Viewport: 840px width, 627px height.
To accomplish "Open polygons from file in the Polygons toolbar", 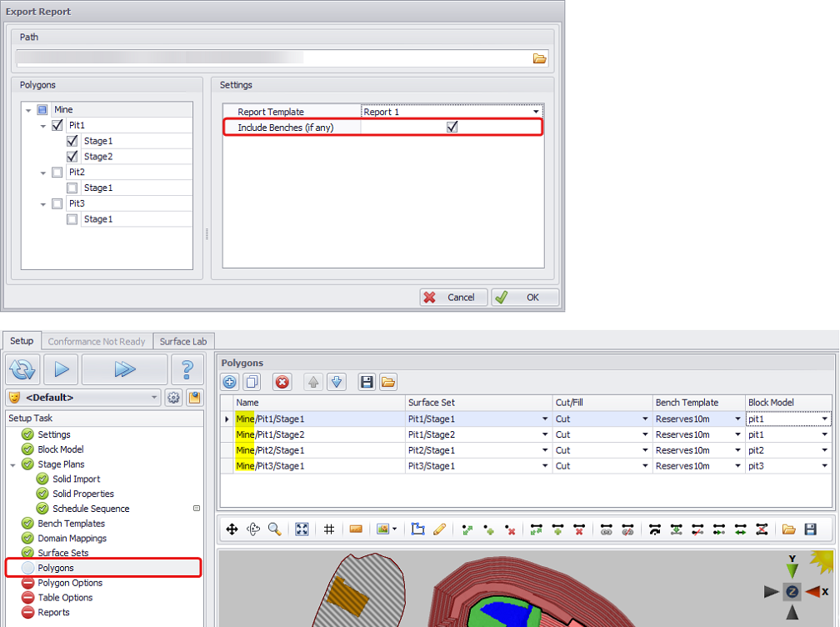I will point(388,382).
